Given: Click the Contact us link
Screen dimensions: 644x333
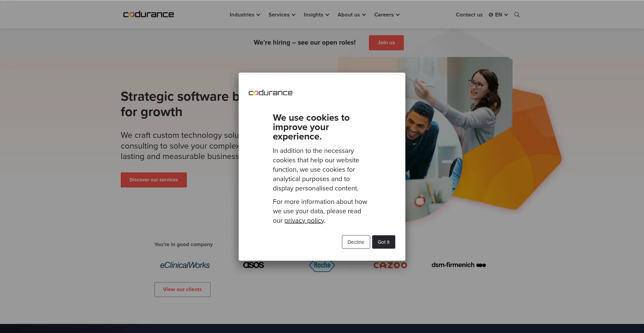Looking at the screenshot, I should pyautogui.click(x=469, y=15).
